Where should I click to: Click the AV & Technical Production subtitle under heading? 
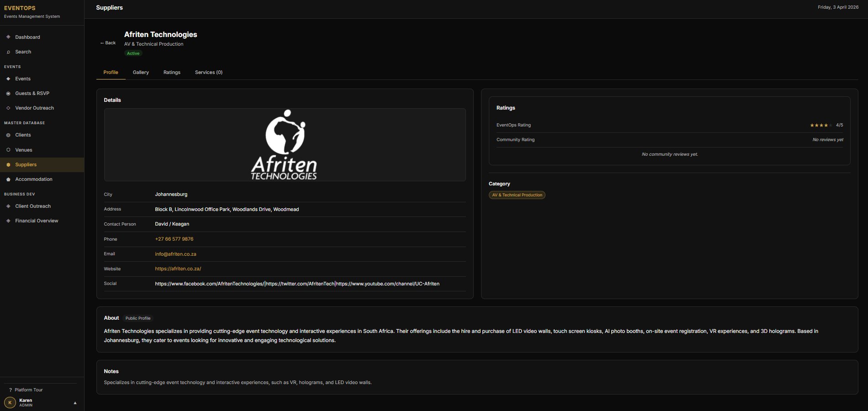154,44
